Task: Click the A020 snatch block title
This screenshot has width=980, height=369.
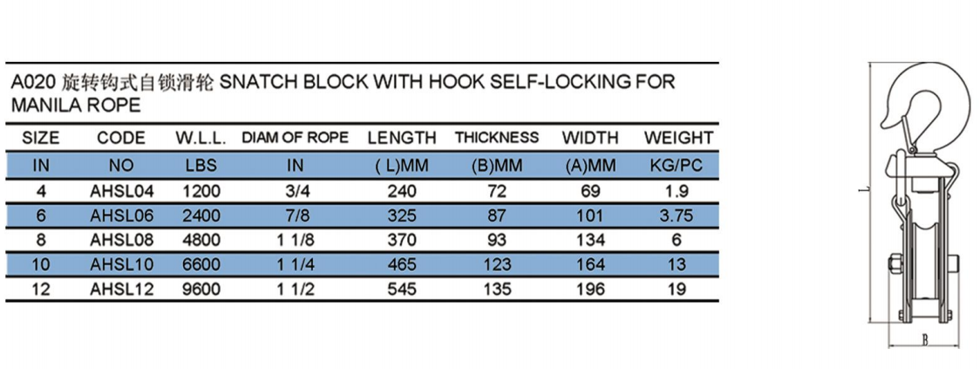Action: click(344, 93)
